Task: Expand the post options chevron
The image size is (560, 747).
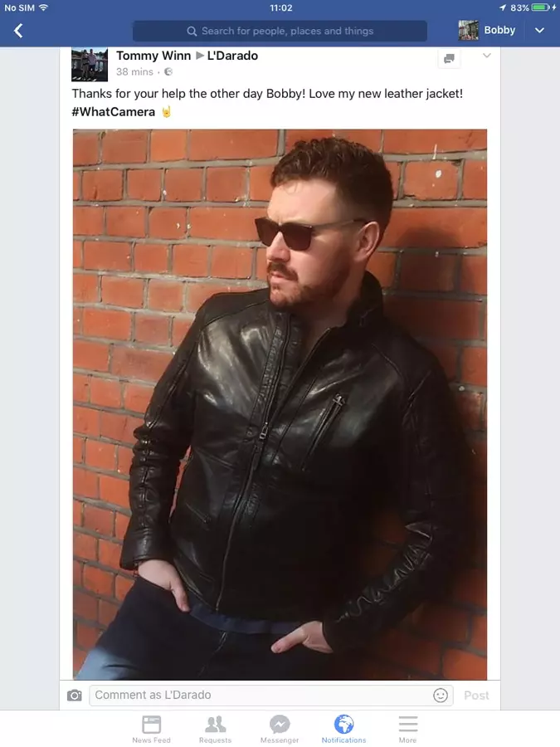Action: 487,56
